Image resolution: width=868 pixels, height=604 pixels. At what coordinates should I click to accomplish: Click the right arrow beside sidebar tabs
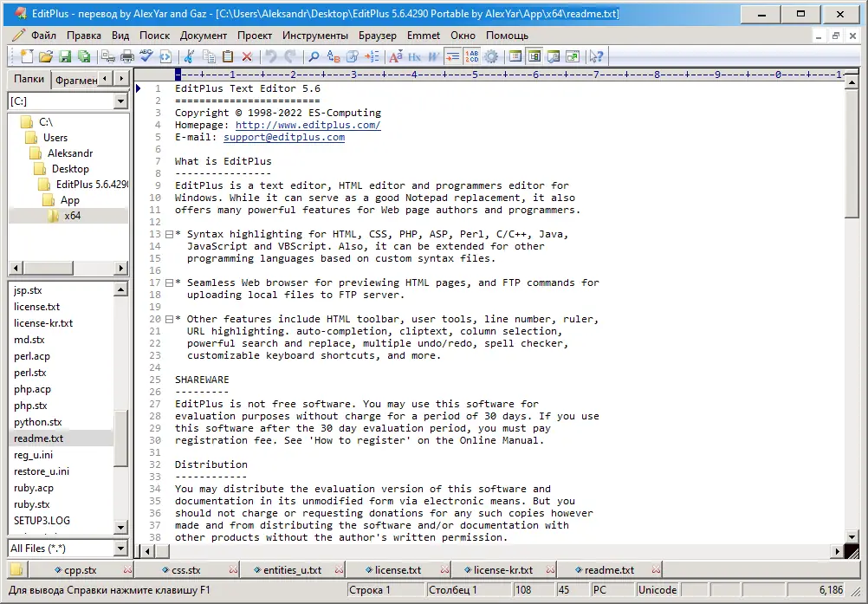pos(122,79)
